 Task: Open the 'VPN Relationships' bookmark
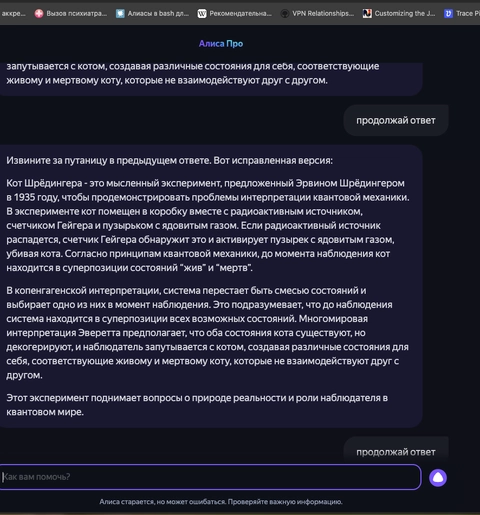[x=317, y=13]
